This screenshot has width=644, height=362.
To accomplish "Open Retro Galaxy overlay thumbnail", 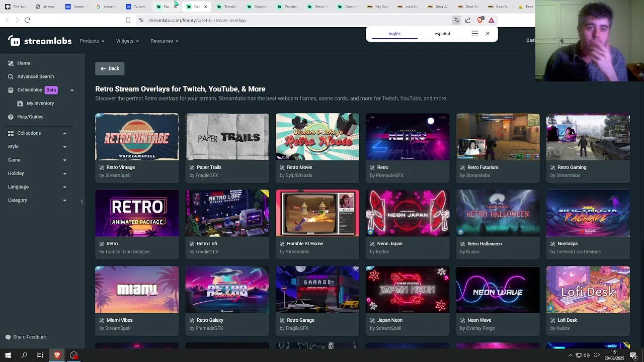I will tap(227, 290).
